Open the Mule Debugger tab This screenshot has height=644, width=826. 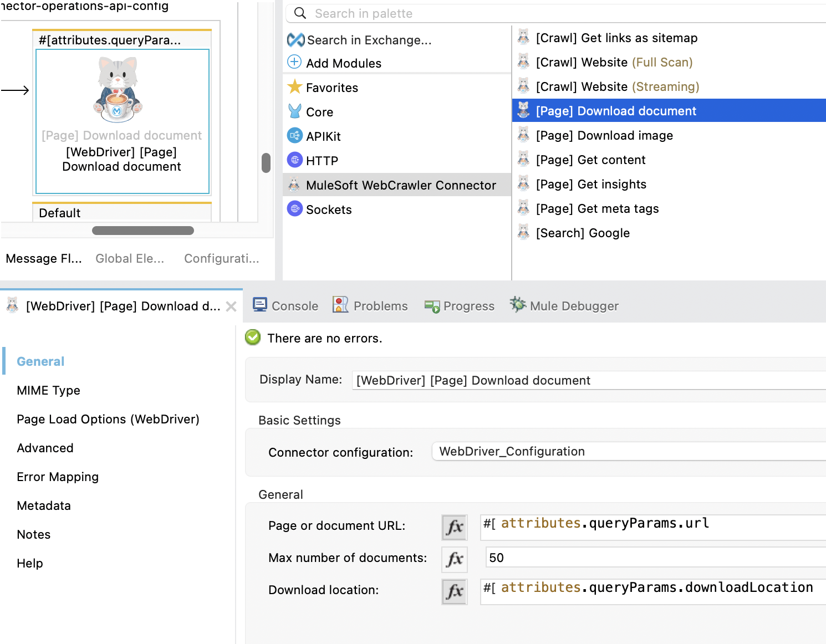click(564, 305)
